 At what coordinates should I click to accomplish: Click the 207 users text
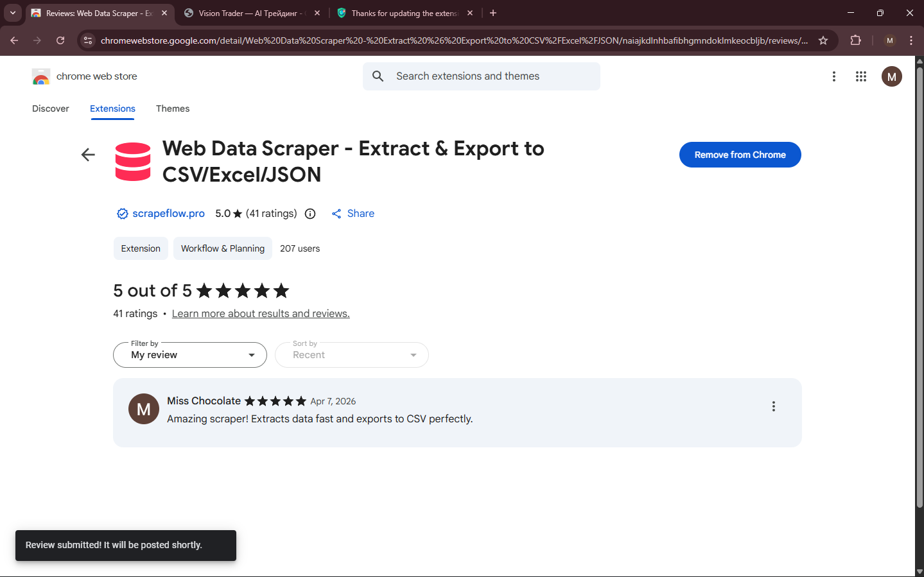[x=300, y=248]
